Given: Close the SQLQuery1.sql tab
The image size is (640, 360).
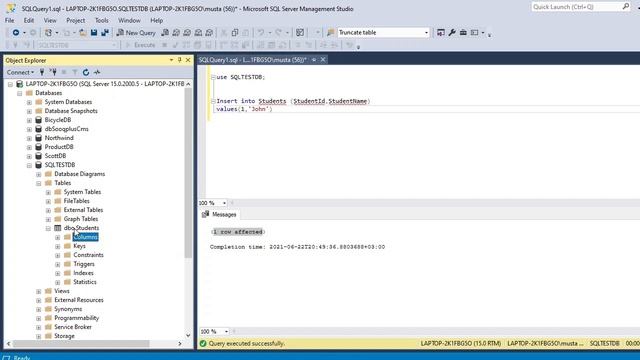Looking at the screenshot, I should pos(323,60).
